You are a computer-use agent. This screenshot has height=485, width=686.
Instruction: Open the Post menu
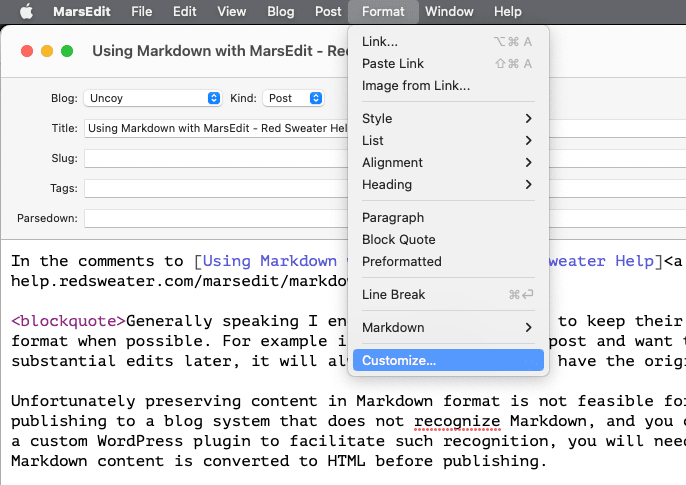328,11
